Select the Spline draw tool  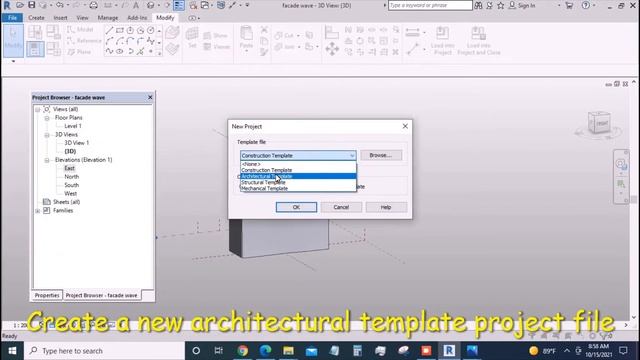[109, 51]
